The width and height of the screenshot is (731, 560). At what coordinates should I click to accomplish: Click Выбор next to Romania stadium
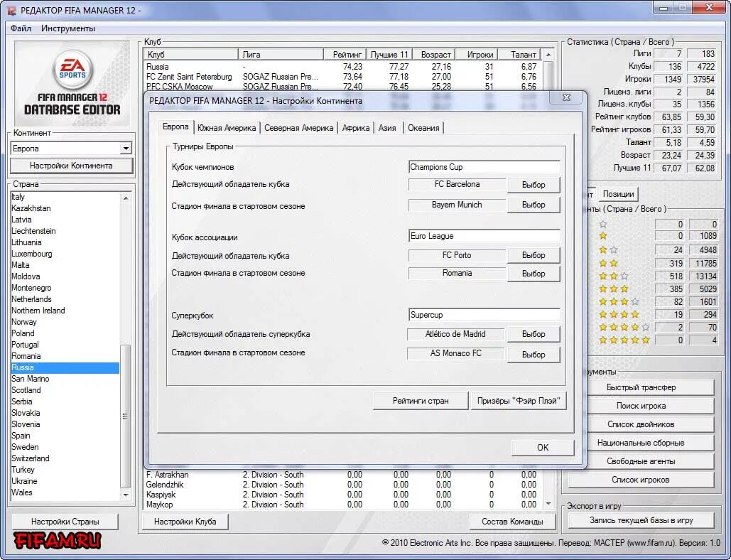(534, 274)
